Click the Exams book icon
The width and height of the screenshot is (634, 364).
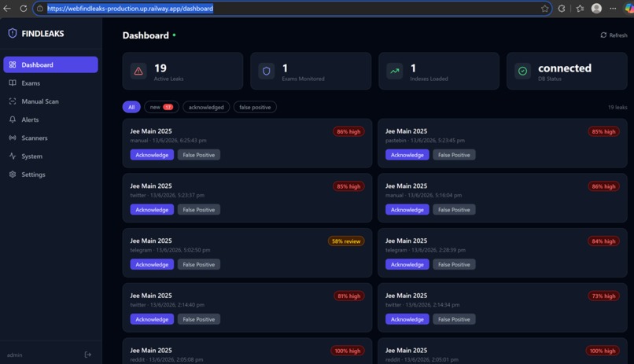pos(13,83)
